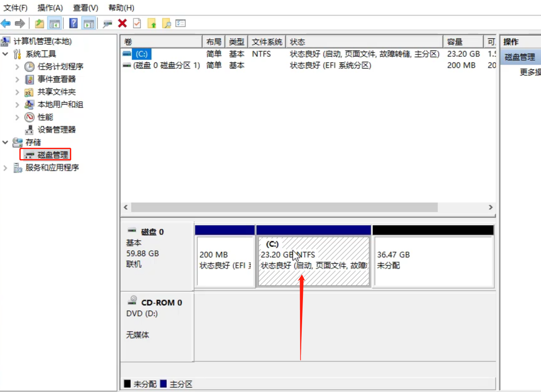Click the blue Help question mark icon
Screen dimensions: 541x392
(73, 24)
